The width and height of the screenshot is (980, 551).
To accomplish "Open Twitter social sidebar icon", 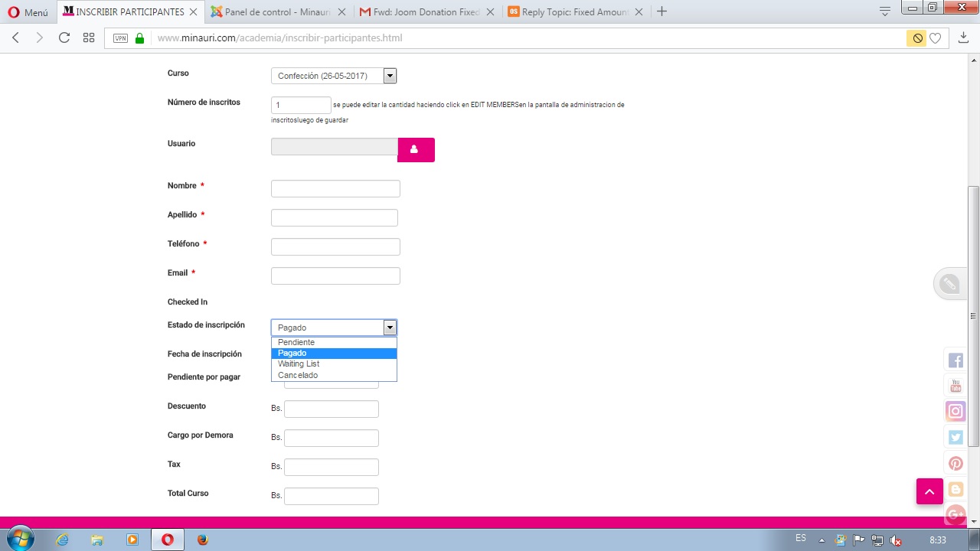I will [x=955, y=437].
